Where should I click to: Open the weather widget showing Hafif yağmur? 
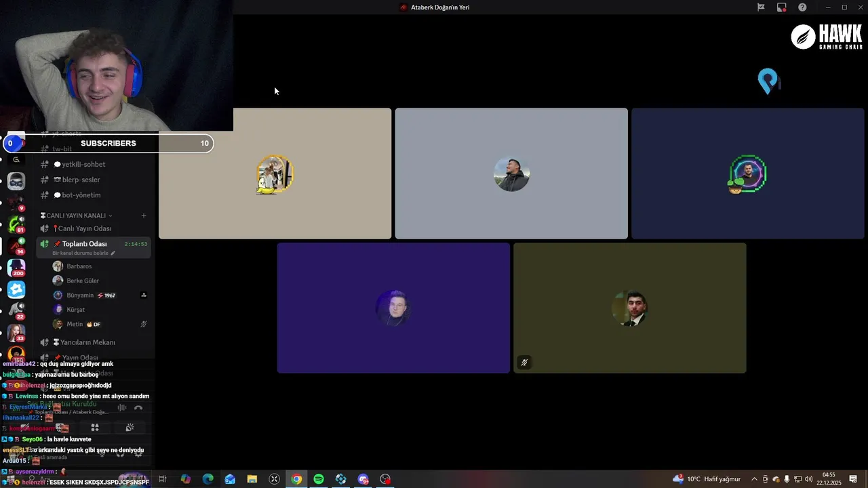pos(707,479)
